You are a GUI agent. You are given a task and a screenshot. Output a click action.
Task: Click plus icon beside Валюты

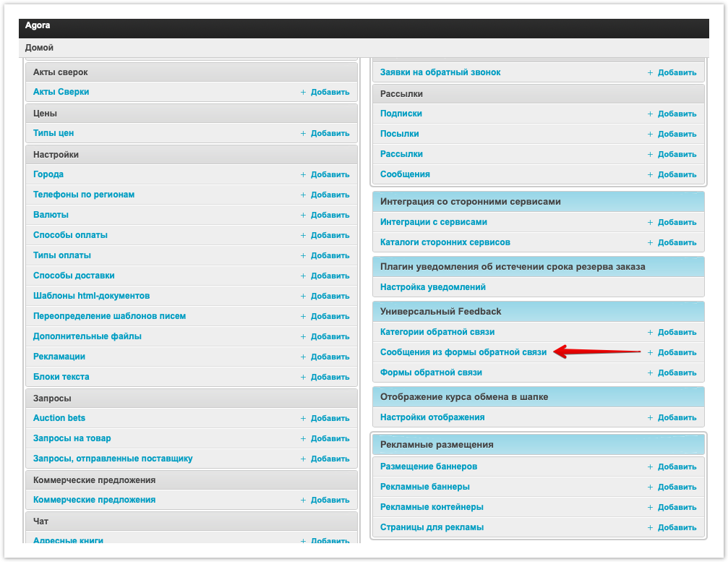(303, 215)
